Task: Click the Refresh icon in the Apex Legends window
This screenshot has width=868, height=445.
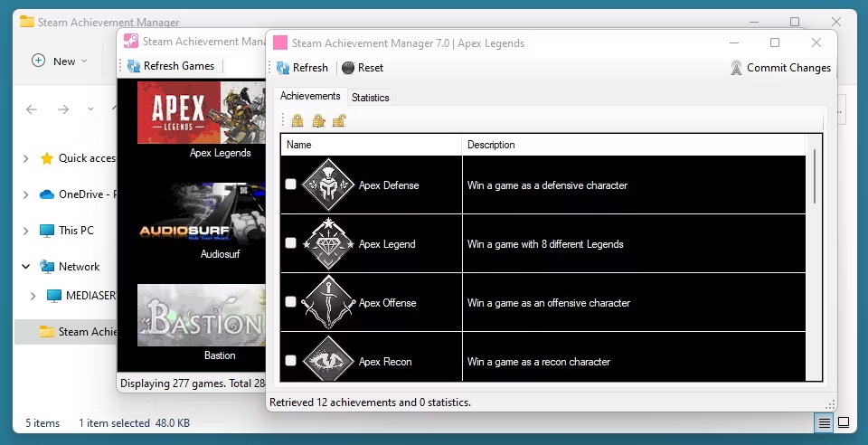Action: [x=283, y=68]
